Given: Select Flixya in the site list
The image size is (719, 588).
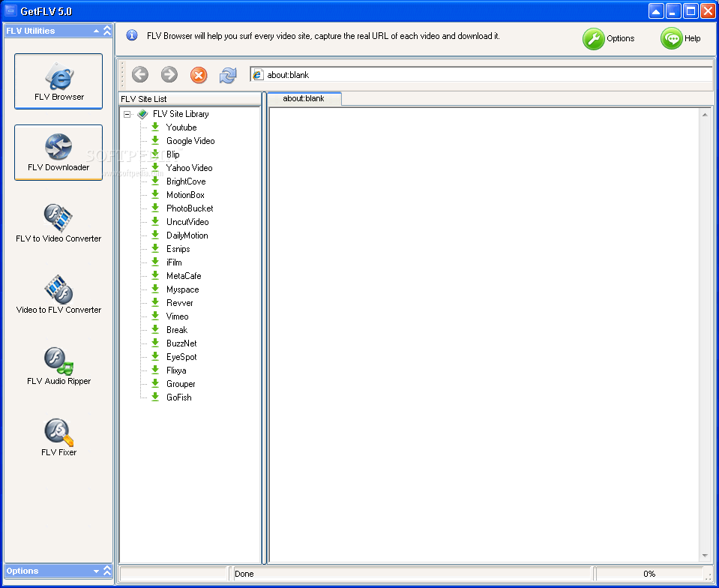Looking at the screenshot, I should [176, 370].
